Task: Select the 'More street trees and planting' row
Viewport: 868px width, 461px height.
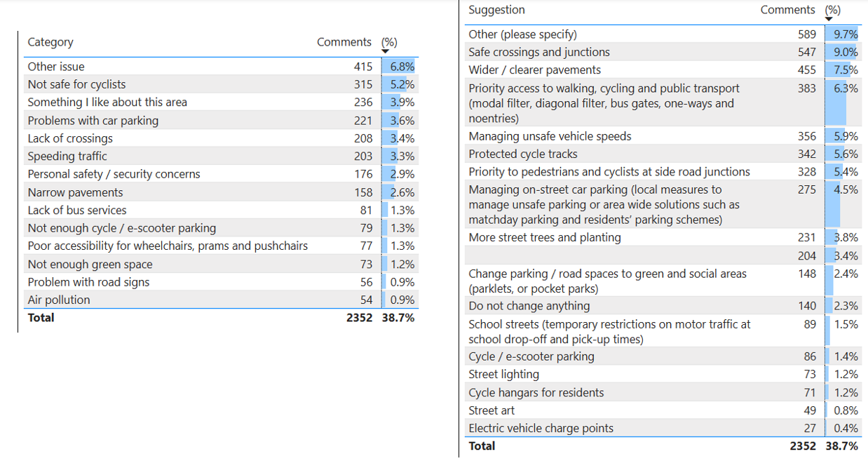Action: 544,237
